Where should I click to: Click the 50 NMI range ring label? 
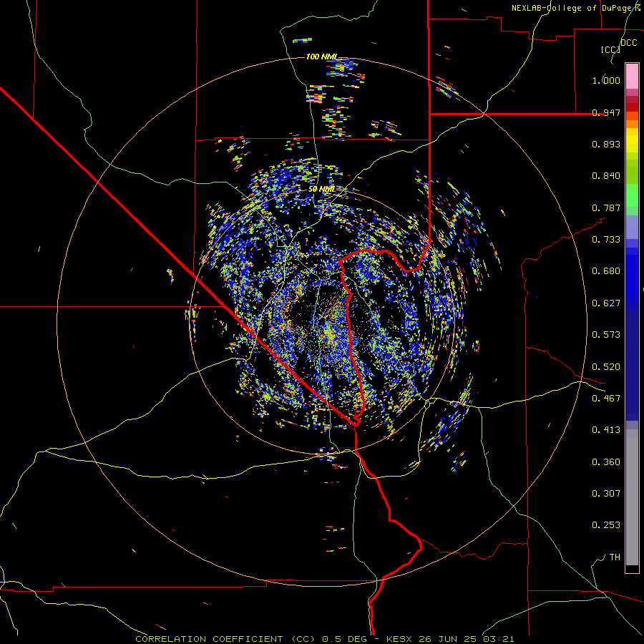click(321, 189)
